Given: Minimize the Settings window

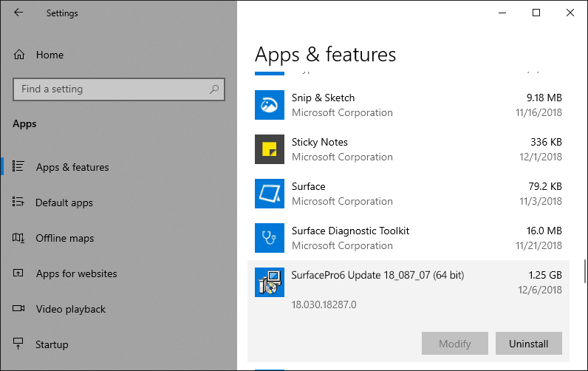Looking at the screenshot, I should 502,13.
